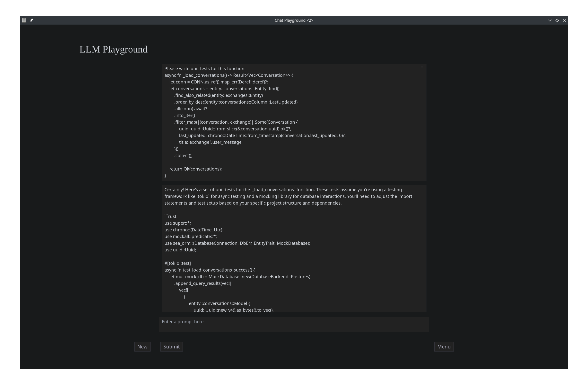Focus the 'Enter a prompt here' field

click(x=294, y=324)
